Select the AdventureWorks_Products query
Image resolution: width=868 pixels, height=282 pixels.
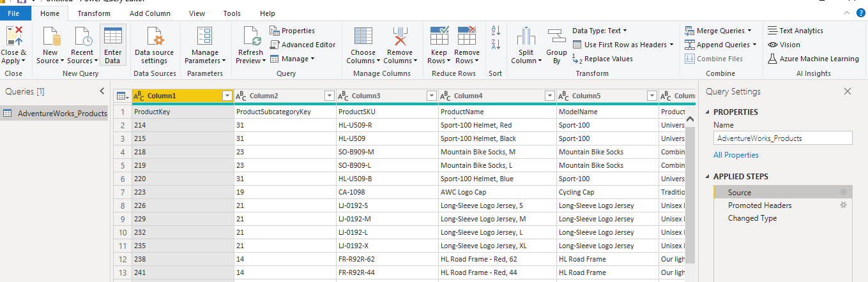54,113
